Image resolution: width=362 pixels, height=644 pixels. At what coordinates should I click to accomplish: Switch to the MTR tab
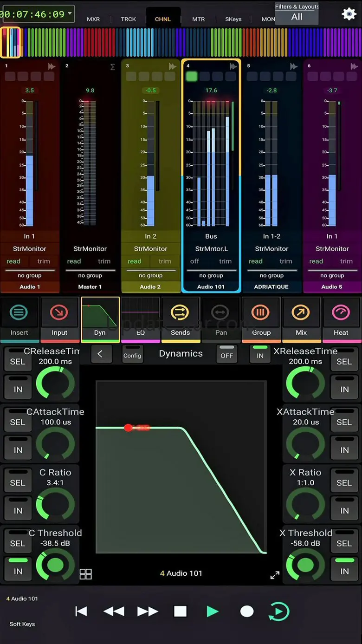coord(199,19)
